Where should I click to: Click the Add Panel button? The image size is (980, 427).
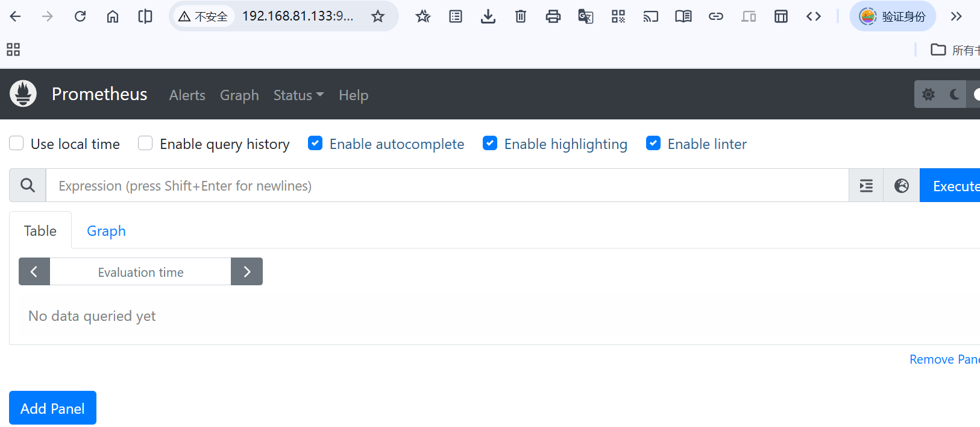coord(52,408)
